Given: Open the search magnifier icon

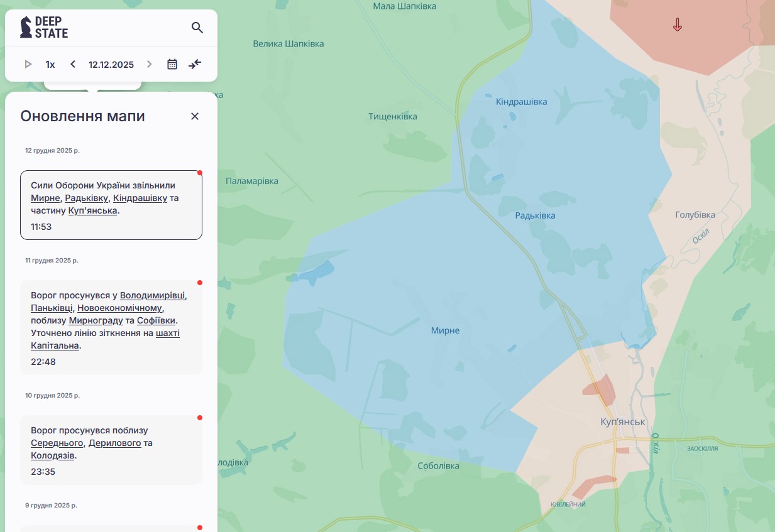Looking at the screenshot, I should click(x=197, y=28).
